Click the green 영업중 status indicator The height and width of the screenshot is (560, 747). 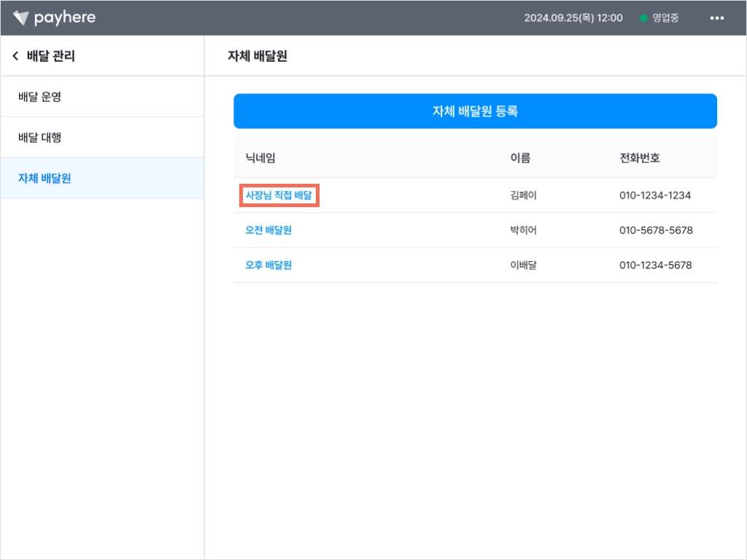coord(659,18)
